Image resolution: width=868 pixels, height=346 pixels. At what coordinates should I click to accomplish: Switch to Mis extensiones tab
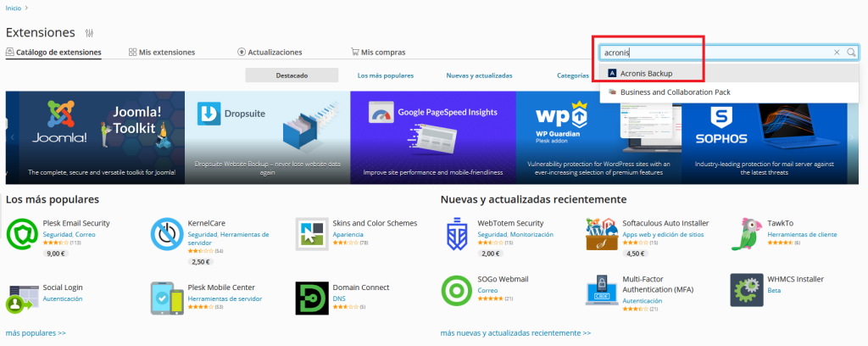pos(162,53)
